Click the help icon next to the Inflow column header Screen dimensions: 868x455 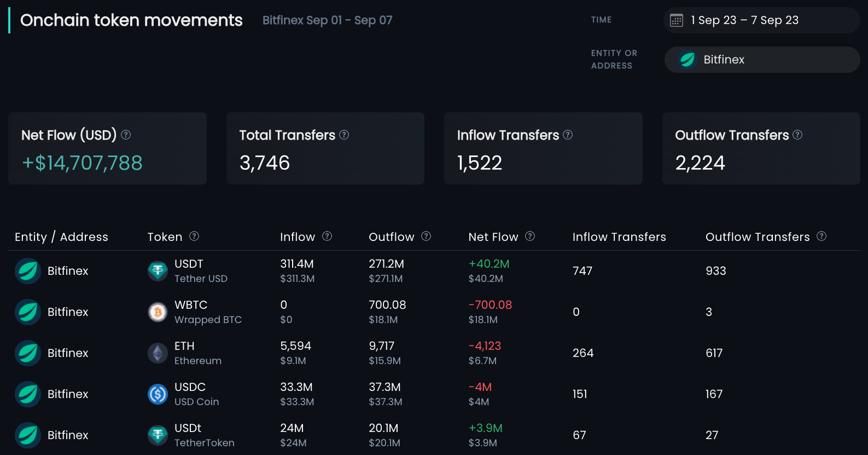coord(327,236)
